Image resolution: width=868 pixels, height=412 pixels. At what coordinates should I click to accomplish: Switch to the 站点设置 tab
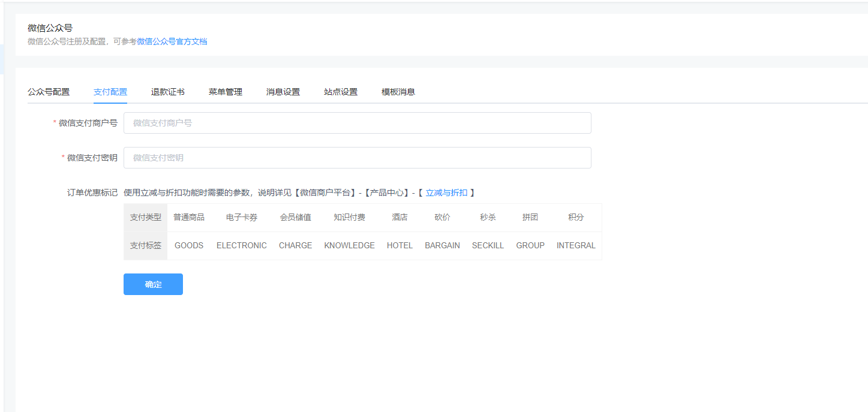pos(341,92)
